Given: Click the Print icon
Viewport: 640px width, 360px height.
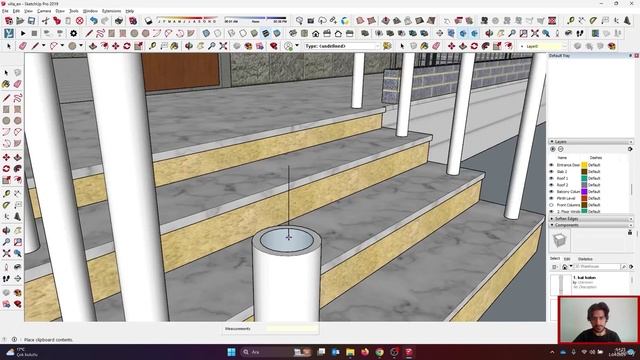Looking at the screenshot, I should click(x=119, y=21).
